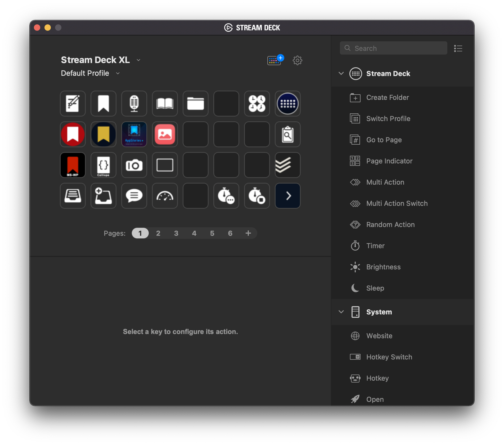Switch to page 5
Image resolution: width=504 pixels, height=445 pixels.
(212, 233)
